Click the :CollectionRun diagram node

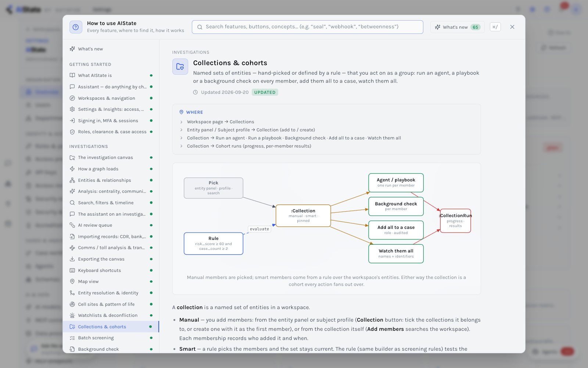click(455, 221)
